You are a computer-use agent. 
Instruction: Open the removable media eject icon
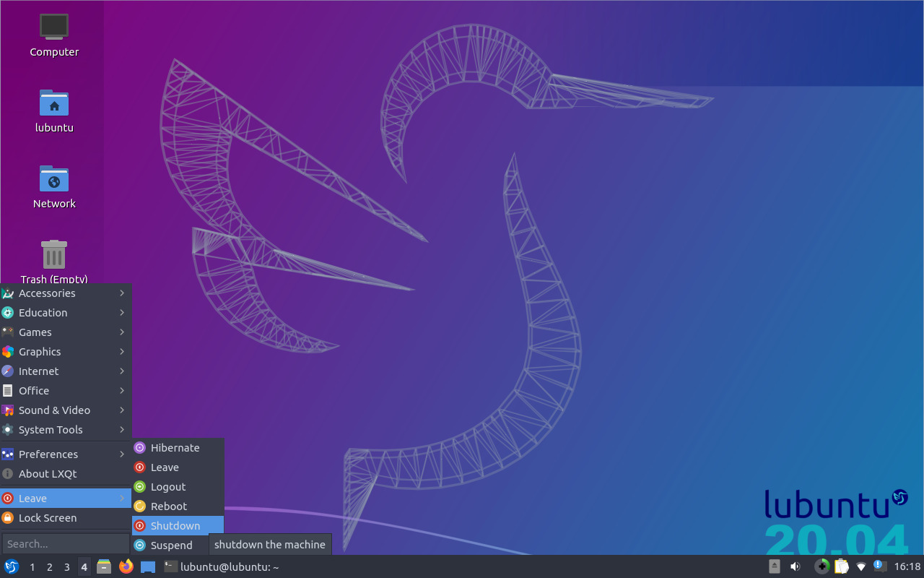[x=775, y=566]
